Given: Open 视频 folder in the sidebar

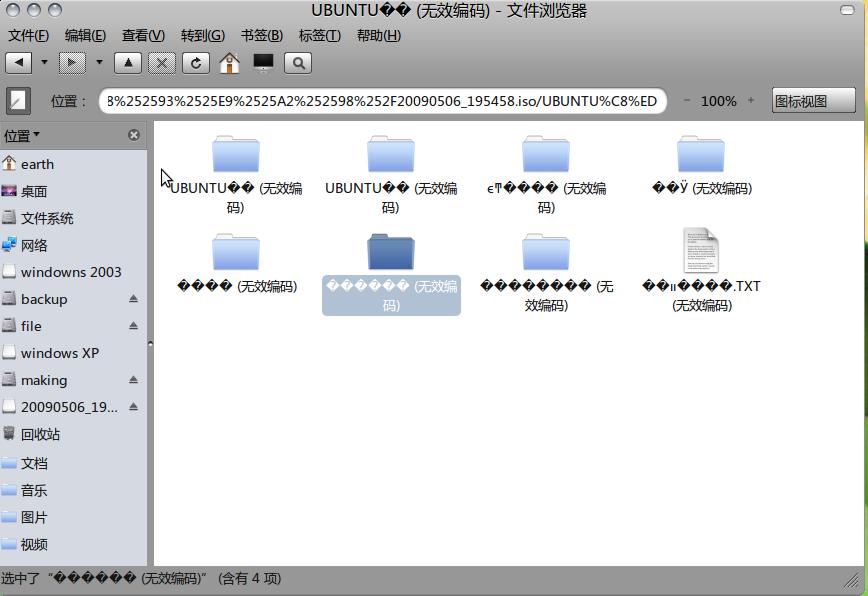Looking at the screenshot, I should pyautogui.click(x=74, y=545).
